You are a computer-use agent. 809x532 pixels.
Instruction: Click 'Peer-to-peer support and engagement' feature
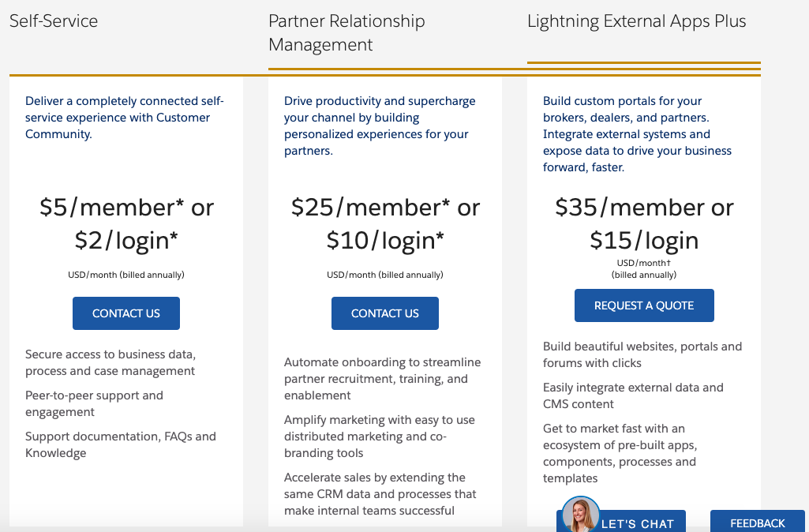[x=94, y=403]
